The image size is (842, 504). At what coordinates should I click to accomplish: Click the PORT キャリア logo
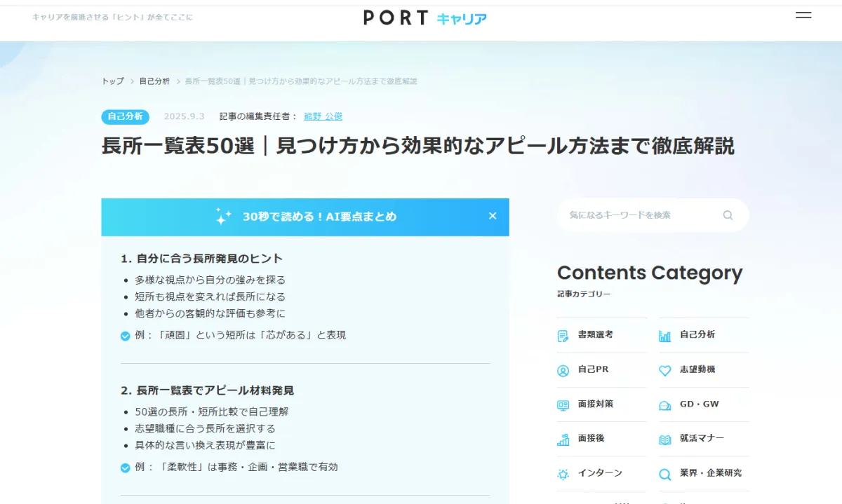pos(425,18)
